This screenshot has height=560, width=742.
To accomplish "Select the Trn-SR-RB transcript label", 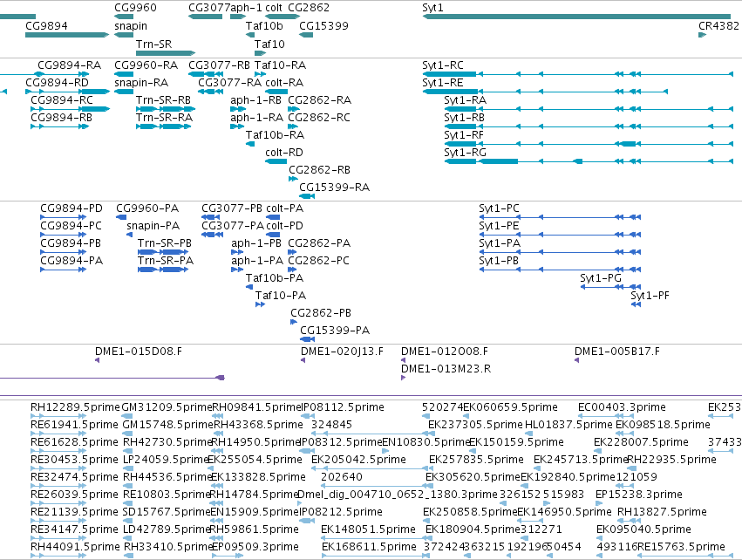I will tap(163, 100).
